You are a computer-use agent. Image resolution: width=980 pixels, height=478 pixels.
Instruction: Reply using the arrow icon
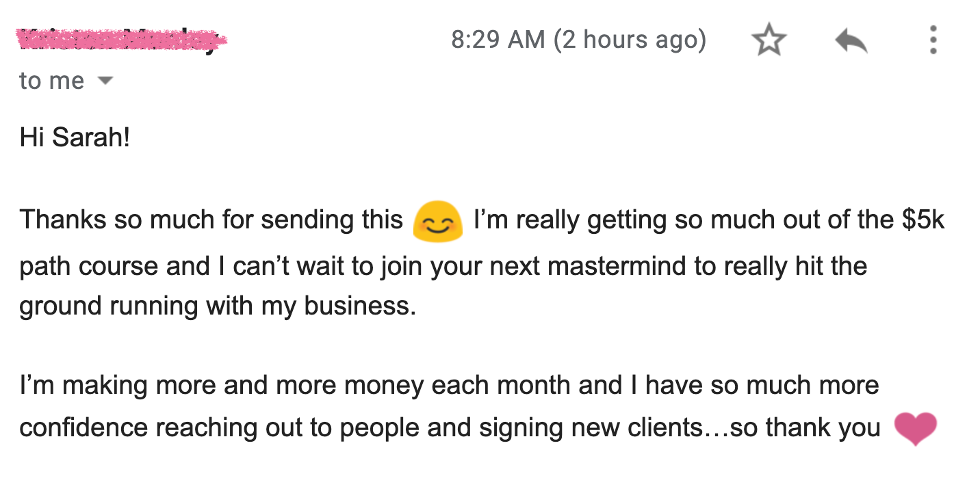(x=851, y=41)
